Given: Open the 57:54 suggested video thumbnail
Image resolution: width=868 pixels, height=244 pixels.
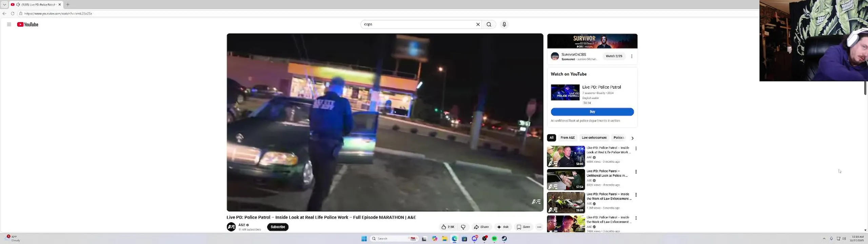Looking at the screenshot, I should pos(566,180).
